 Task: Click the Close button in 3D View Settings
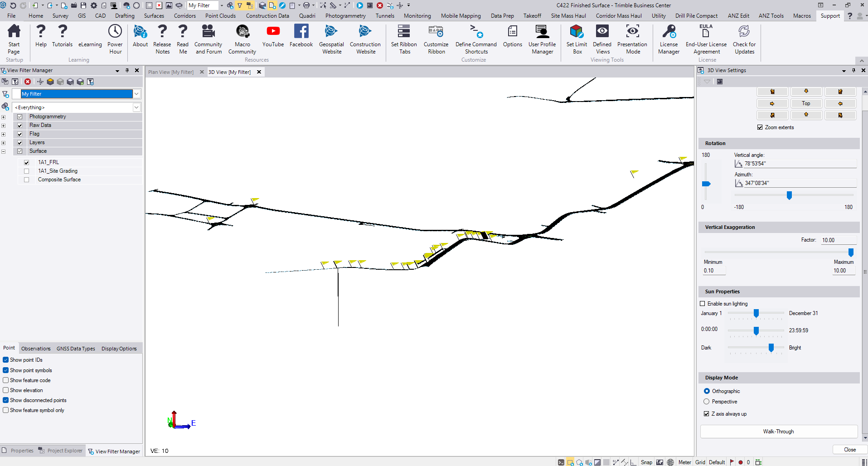(850, 450)
